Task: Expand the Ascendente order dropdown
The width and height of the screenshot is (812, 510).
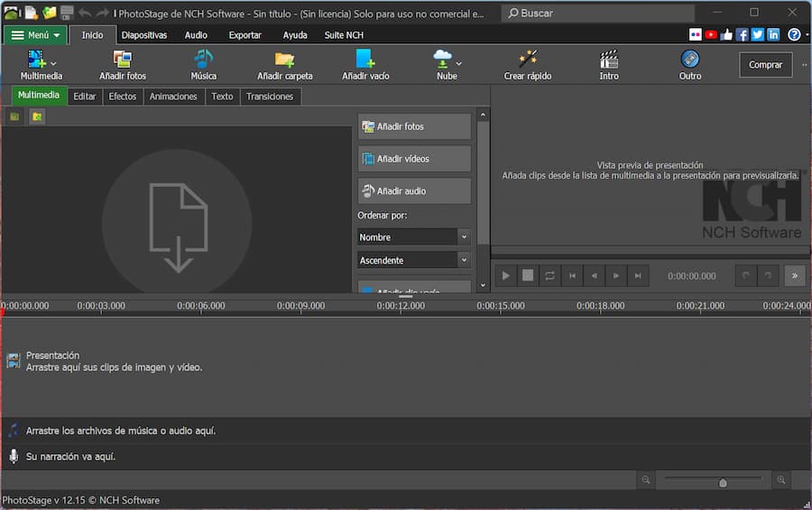Action: [414, 260]
